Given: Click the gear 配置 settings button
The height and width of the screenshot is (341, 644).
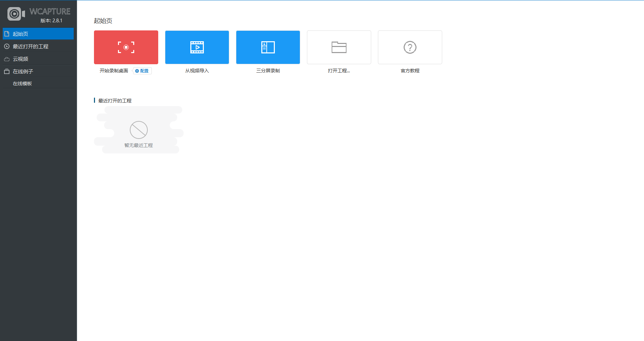Looking at the screenshot, I should 142,71.
